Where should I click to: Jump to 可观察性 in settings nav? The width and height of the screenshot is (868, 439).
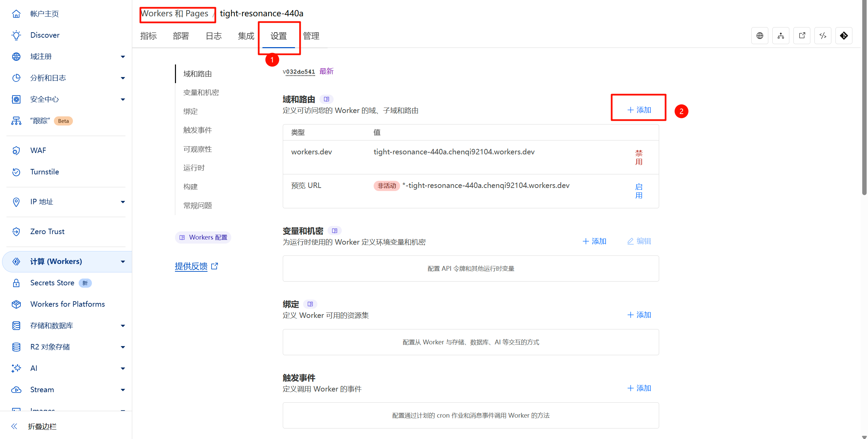[198, 149]
